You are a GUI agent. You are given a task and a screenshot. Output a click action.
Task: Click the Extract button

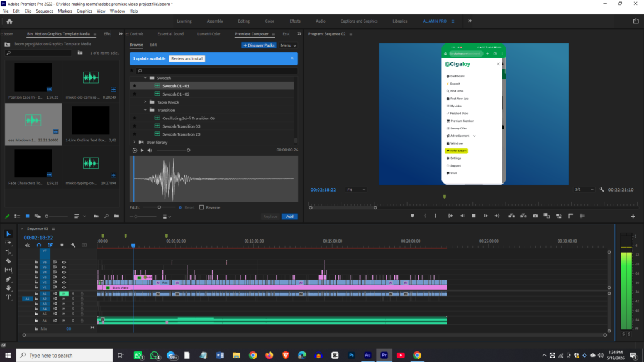pyautogui.click(x=523, y=216)
